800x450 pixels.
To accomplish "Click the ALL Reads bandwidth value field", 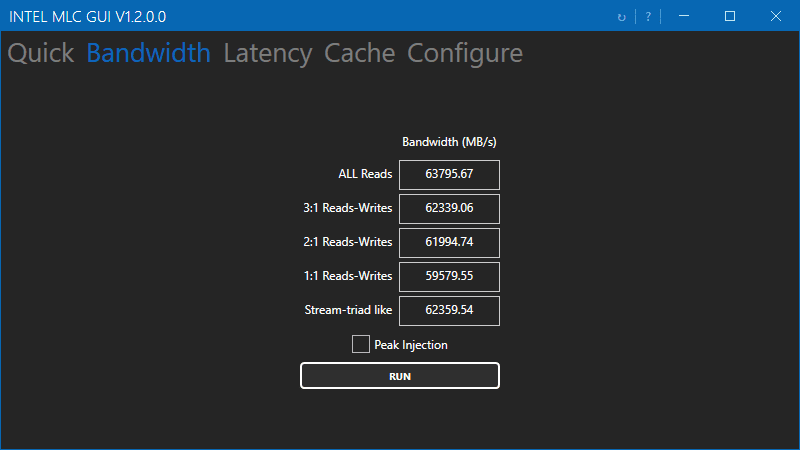I will [x=449, y=175].
